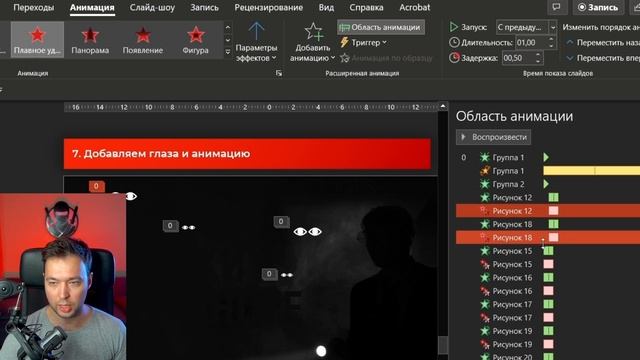Open the Вид tab
The image size is (640, 360).
[x=326, y=7]
